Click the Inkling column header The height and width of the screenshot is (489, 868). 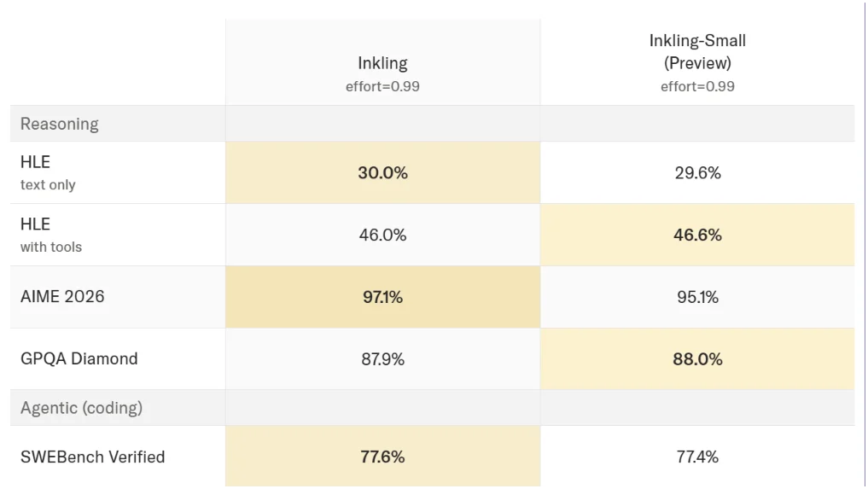[382, 62]
